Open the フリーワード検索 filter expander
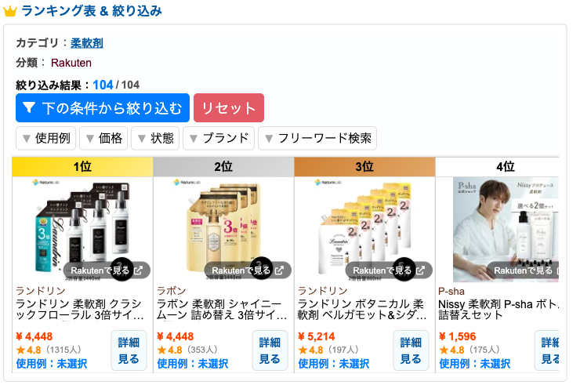 coord(317,138)
